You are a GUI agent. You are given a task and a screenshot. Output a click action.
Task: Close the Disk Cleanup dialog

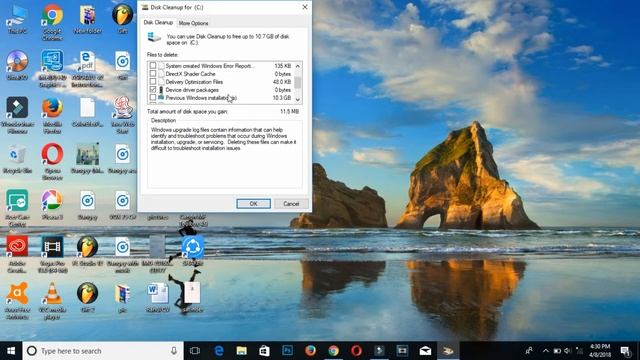coord(304,7)
